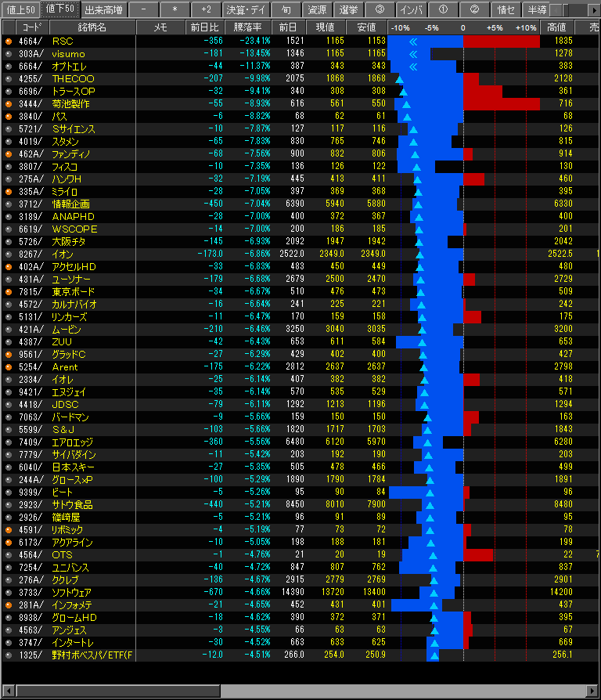Click the orange dot beside インフォメテ
The image size is (601, 700).
click(x=9, y=604)
